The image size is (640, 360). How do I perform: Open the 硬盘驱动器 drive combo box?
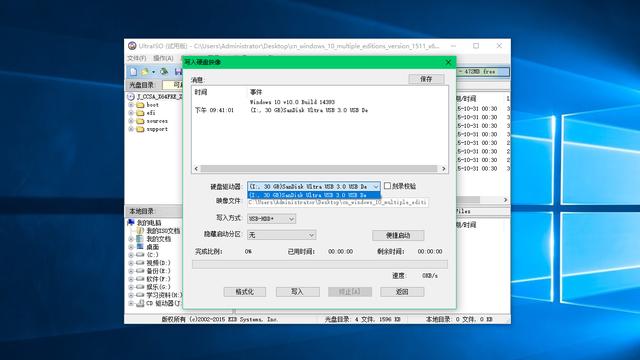click(313, 187)
